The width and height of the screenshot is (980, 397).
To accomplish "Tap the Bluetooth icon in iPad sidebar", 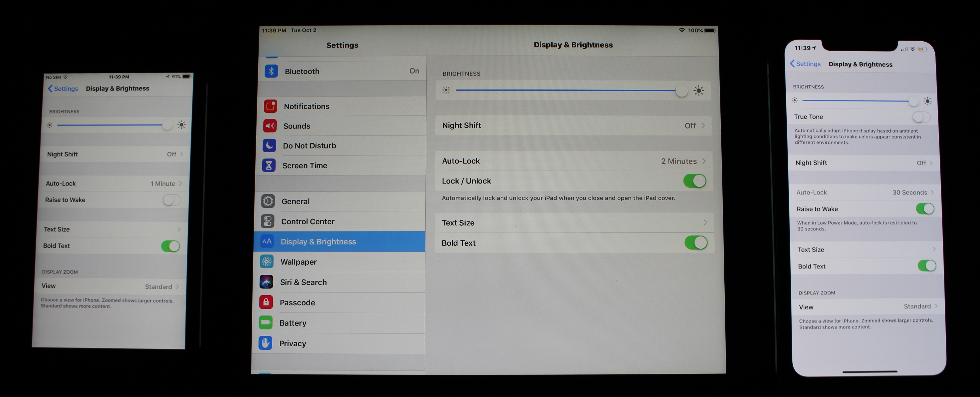I will (271, 71).
